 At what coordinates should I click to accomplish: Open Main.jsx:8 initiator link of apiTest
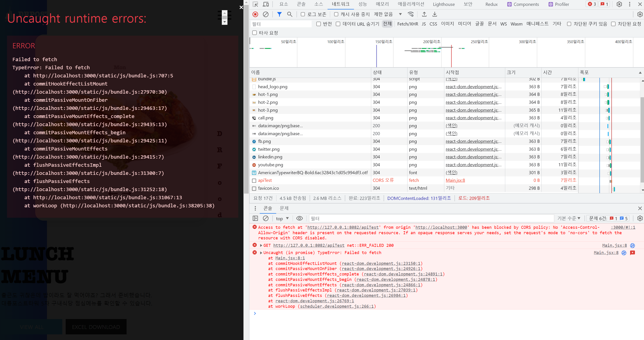(455, 180)
